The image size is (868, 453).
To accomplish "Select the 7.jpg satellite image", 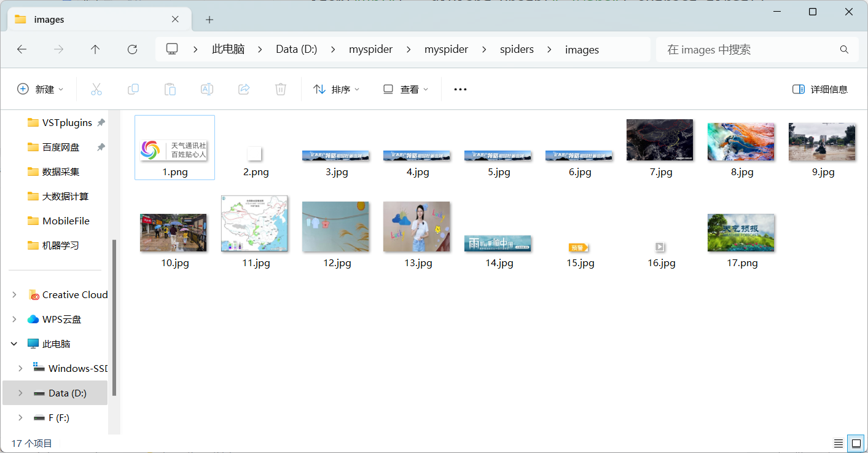I will click(660, 140).
